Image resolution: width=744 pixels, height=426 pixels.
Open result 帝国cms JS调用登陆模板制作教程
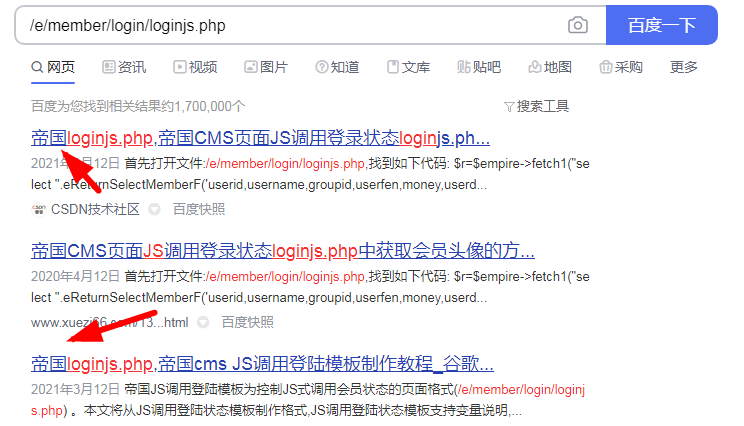tap(262, 364)
